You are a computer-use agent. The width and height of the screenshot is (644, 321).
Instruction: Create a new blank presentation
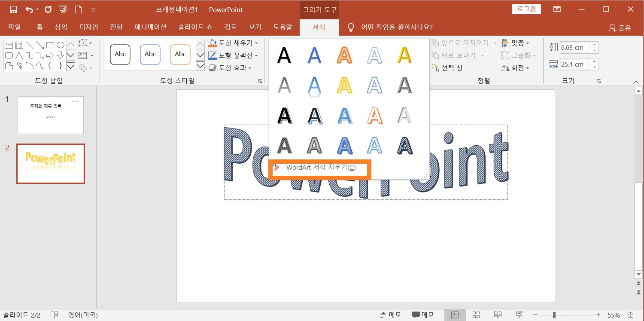[x=78, y=9]
